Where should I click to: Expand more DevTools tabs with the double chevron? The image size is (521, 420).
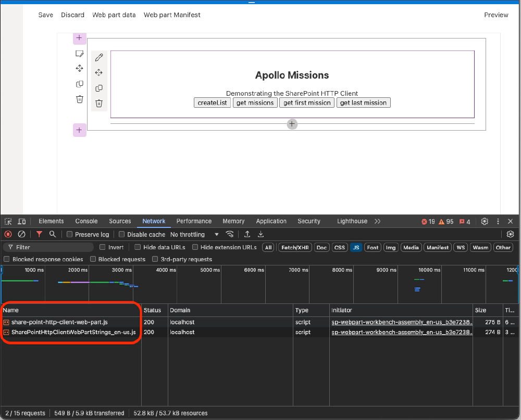point(377,222)
